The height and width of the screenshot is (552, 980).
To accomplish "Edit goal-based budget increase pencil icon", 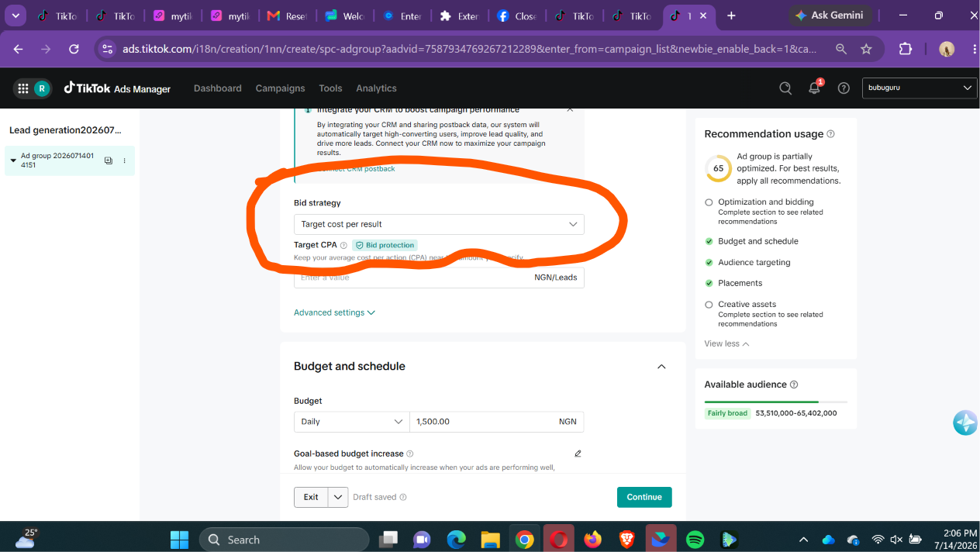I will point(578,454).
